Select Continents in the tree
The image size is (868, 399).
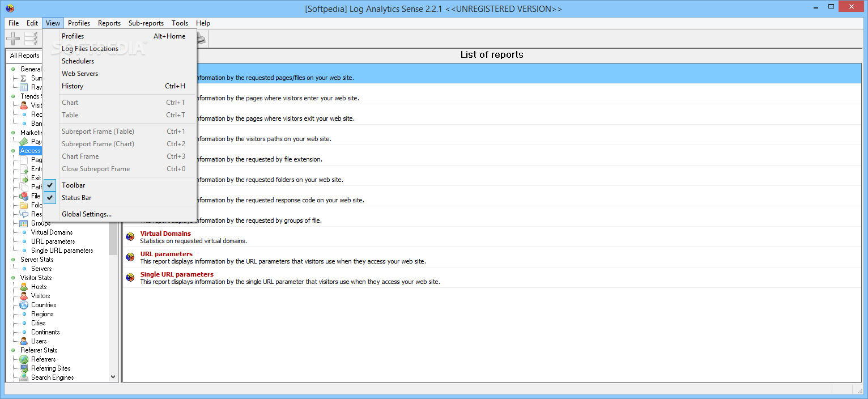[45, 332]
